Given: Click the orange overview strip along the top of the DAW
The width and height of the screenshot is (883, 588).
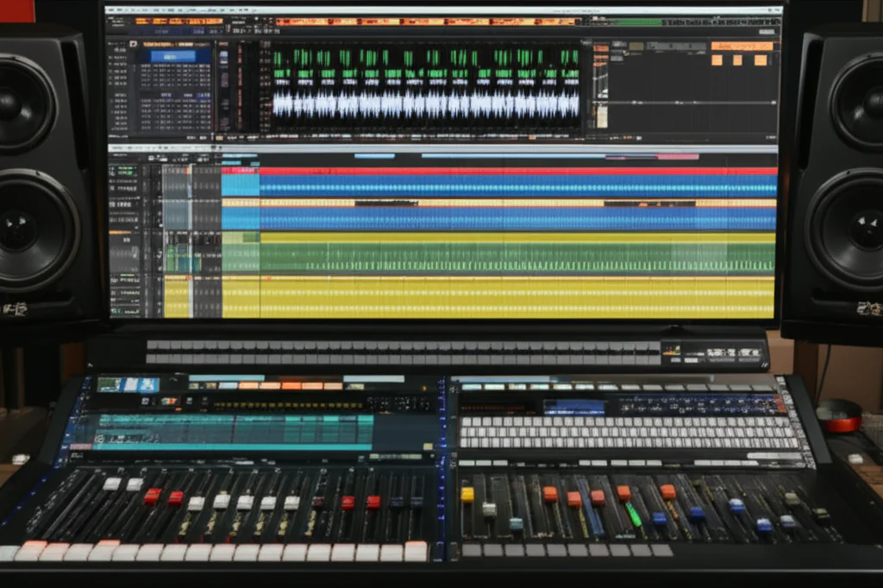Looking at the screenshot, I should tap(426, 22).
